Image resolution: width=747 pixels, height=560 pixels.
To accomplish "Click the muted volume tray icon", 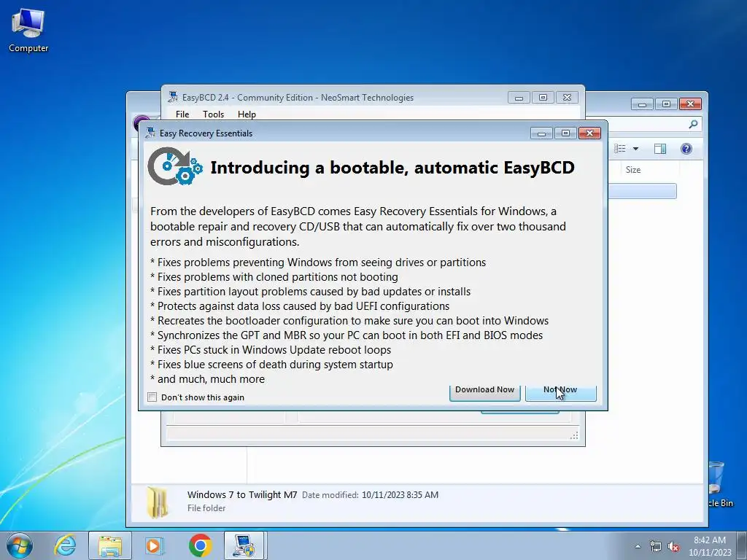I will pyautogui.click(x=673, y=547).
